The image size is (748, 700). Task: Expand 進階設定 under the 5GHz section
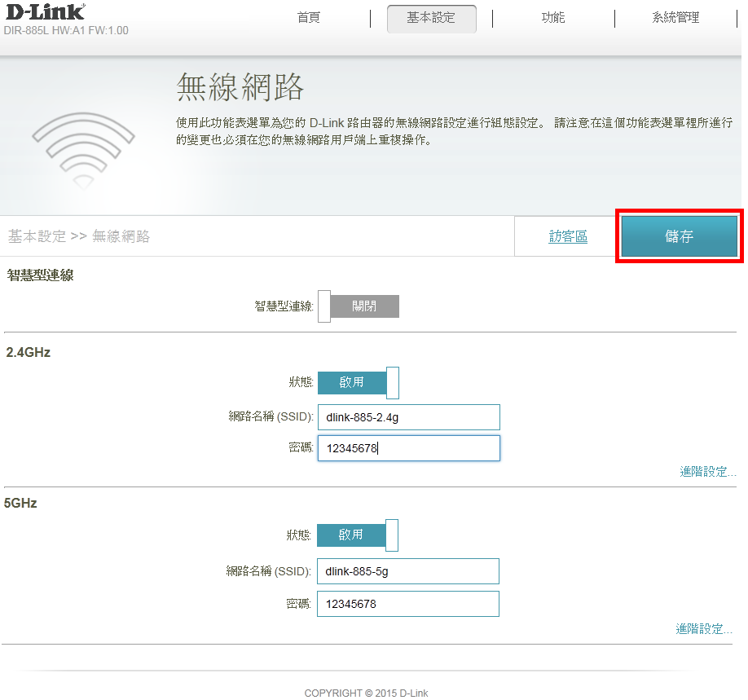(x=703, y=629)
